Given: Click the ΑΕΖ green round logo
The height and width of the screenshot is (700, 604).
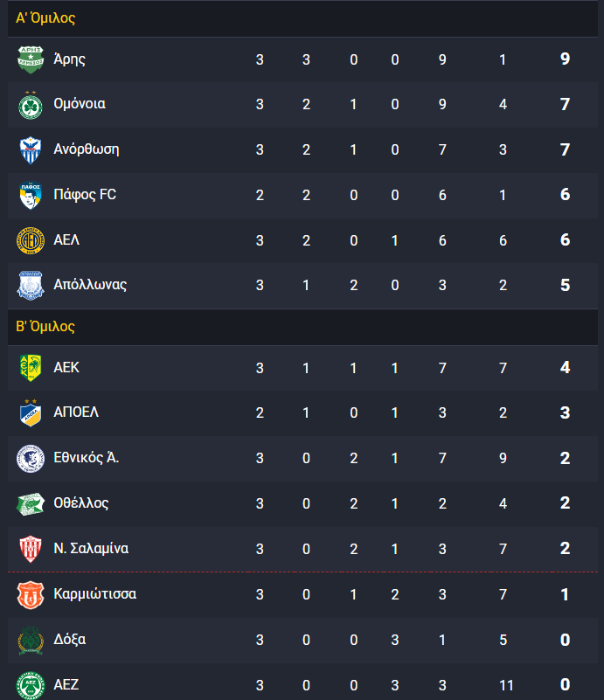Looking at the screenshot, I should click(x=31, y=685).
